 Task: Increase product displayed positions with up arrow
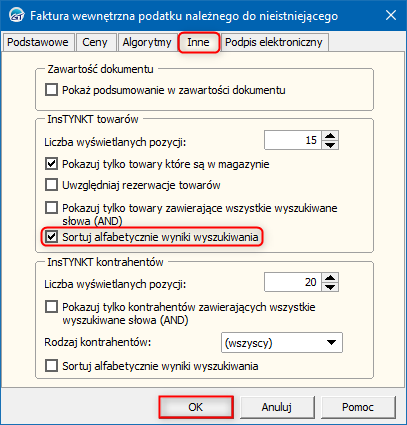(x=330, y=136)
